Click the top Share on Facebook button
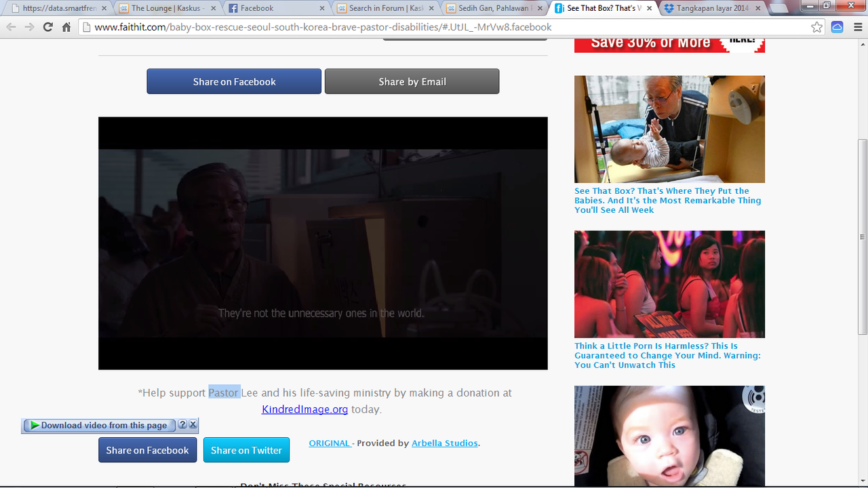This screenshot has width=868, height=488. [x=234, y=81]
